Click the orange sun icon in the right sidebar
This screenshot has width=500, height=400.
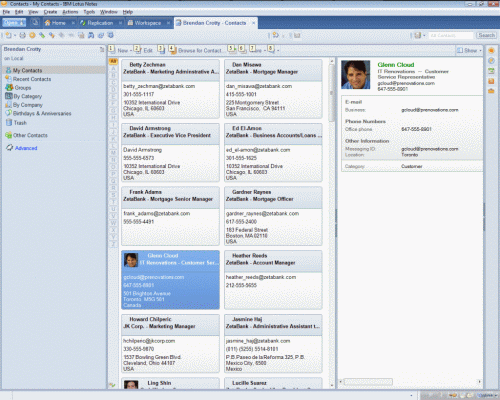[x=491, y=51]
